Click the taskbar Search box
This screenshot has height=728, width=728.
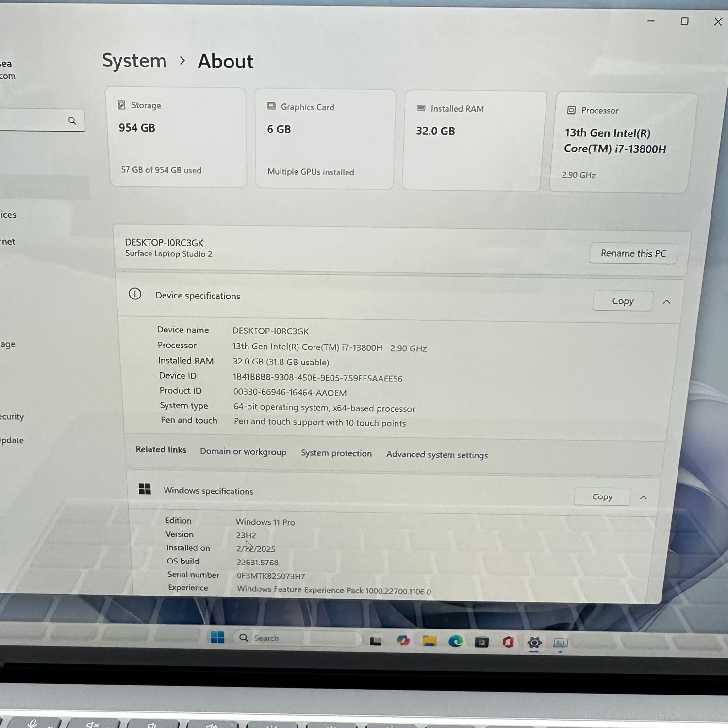point(296,638)
